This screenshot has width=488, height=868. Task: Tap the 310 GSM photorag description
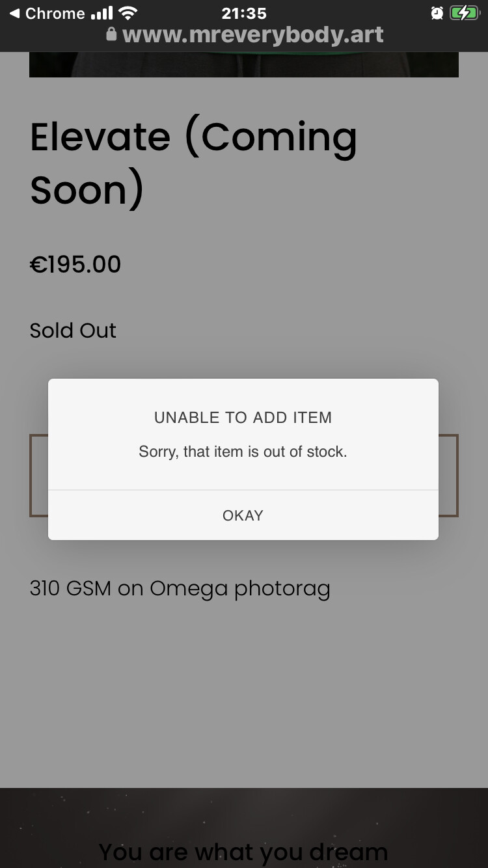(180, 588)
